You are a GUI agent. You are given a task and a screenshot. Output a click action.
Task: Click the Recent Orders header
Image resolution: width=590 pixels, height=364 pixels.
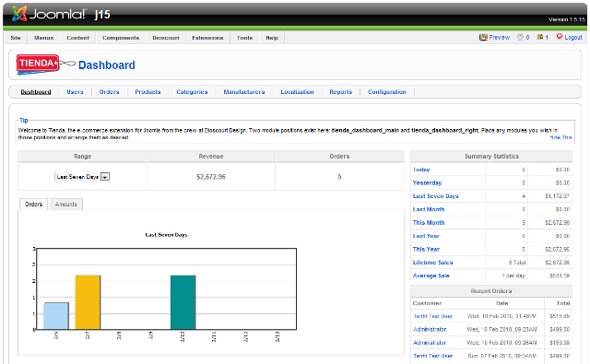click(x=491, y=290)
